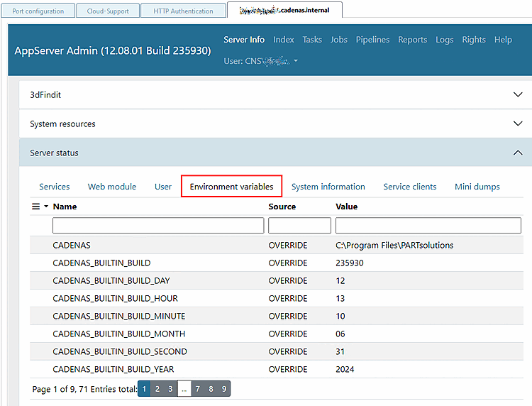The height and width of the screenshot is (406, 532).
Task: Open Help in top navigation
Action: pyautogui.click(x=503, y=40)
